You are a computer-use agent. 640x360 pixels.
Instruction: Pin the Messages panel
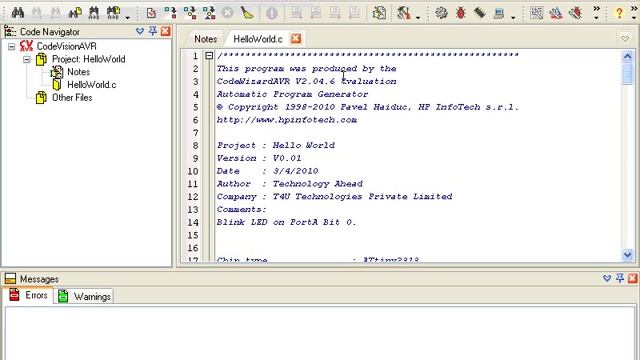point(620,278)
